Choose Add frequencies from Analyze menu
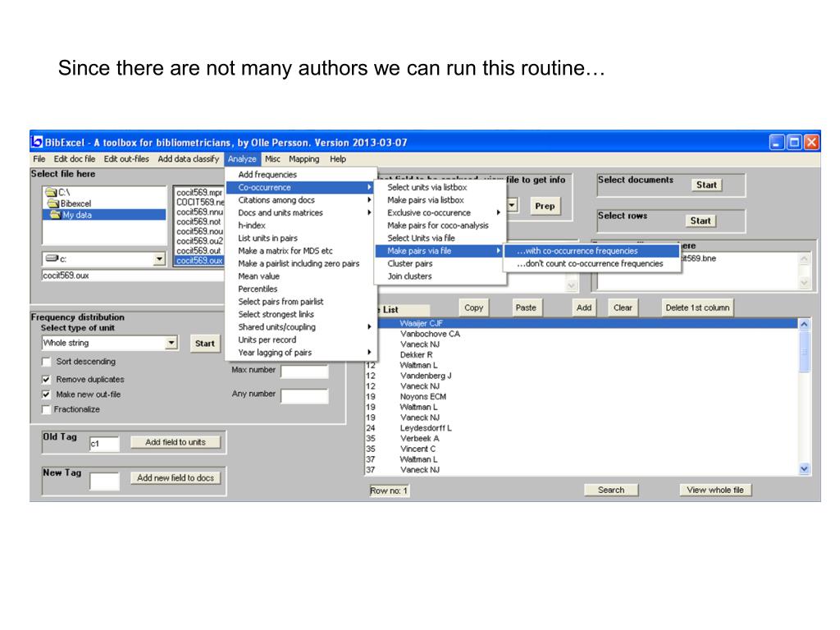This screenshot has height=630, width=840. 300,175
